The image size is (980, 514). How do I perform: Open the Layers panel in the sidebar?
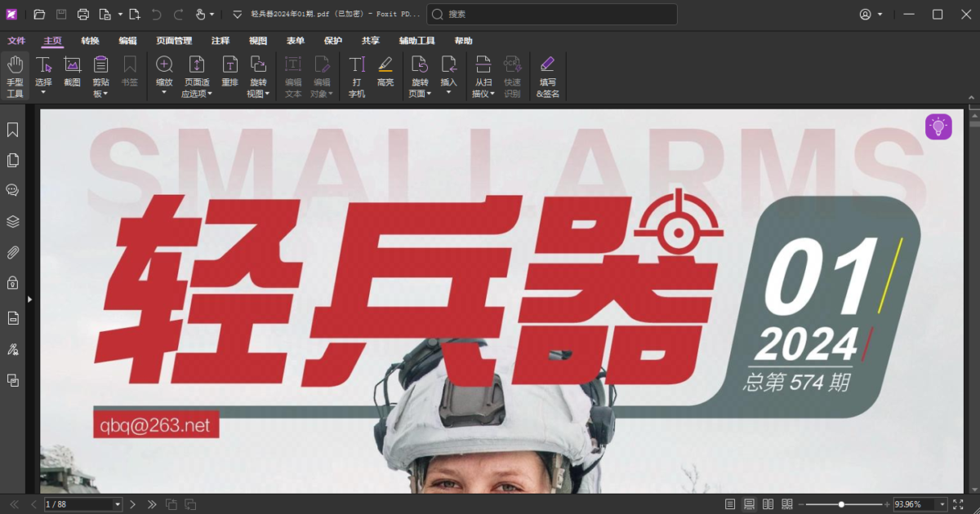click(x=12, y=221)
